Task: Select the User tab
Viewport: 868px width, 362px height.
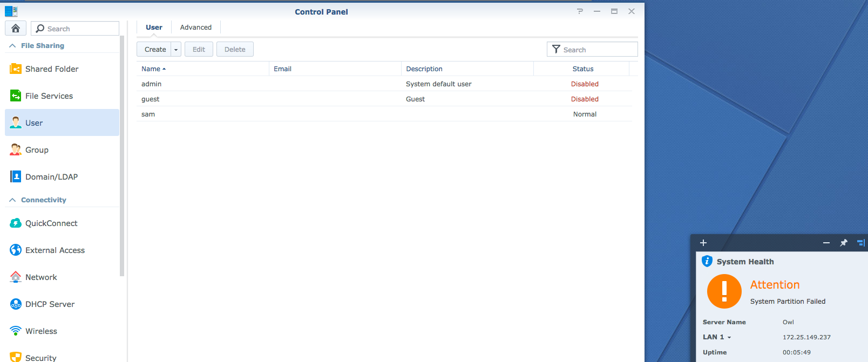Action: 154,28
